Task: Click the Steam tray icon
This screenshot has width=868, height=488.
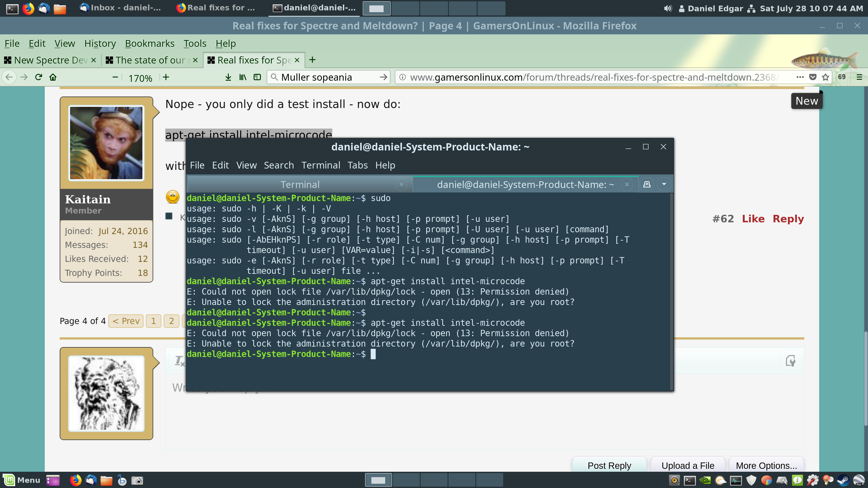Action: (843, 480)
